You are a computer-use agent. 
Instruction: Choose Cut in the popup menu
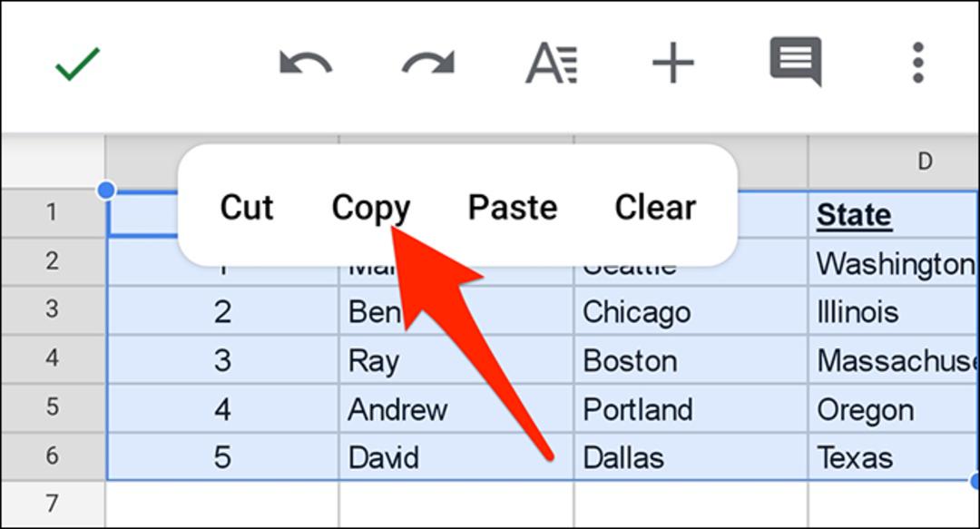pos(247,207)
